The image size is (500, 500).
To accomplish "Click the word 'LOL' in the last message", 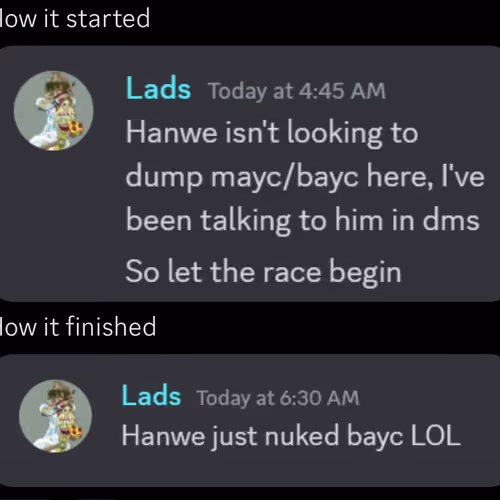I will click(436, 435).
